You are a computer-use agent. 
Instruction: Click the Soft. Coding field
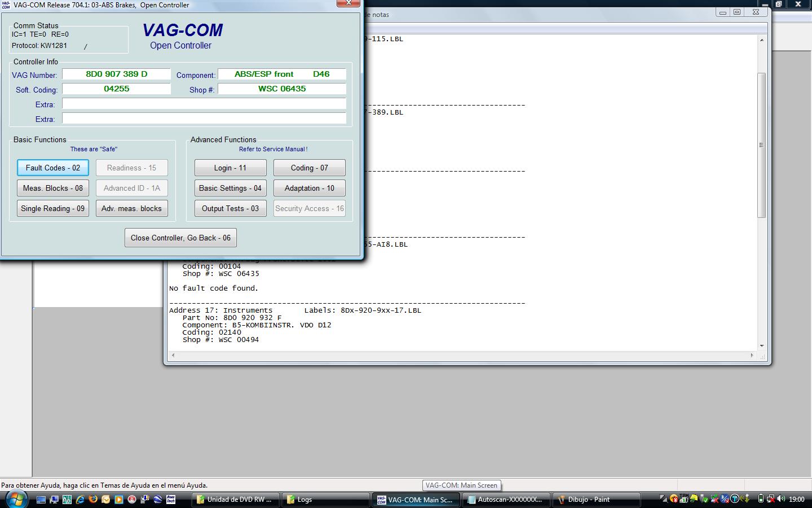coord(116,89)
